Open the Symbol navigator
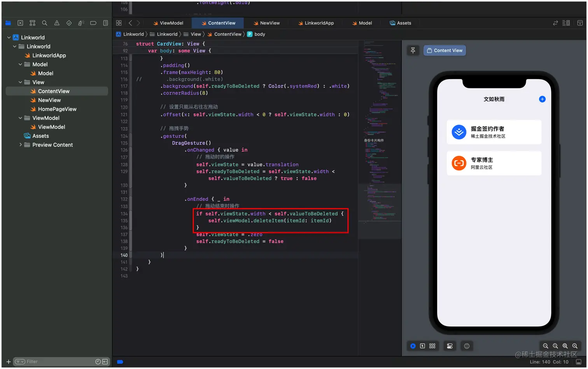 point(32,23)
